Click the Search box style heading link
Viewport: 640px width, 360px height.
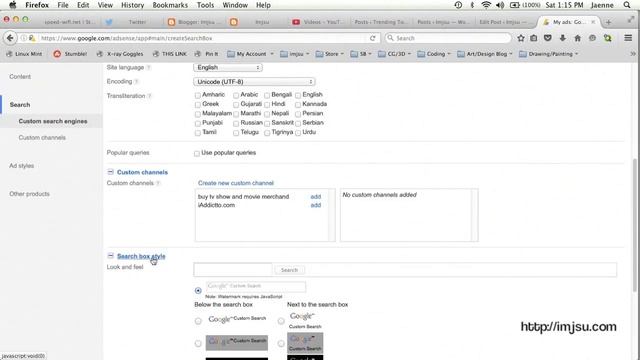point(141,256)
